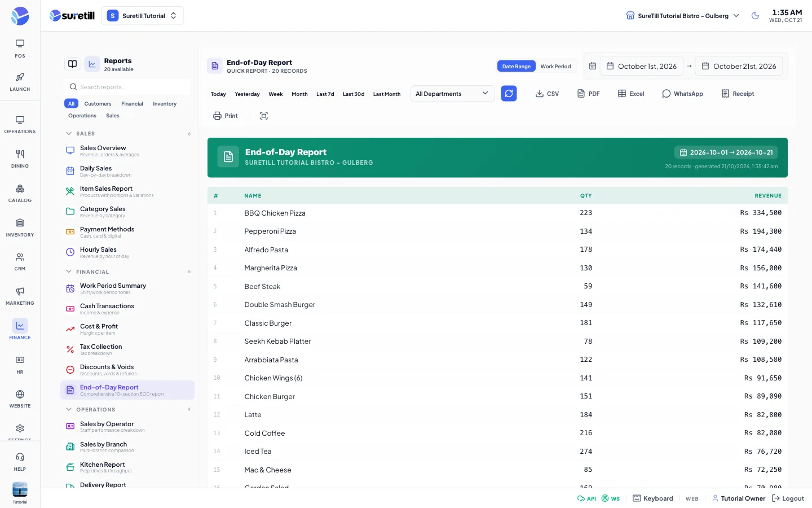Open the Catalog section
This screenshot has height=508, width=812.
click(20, 193)
